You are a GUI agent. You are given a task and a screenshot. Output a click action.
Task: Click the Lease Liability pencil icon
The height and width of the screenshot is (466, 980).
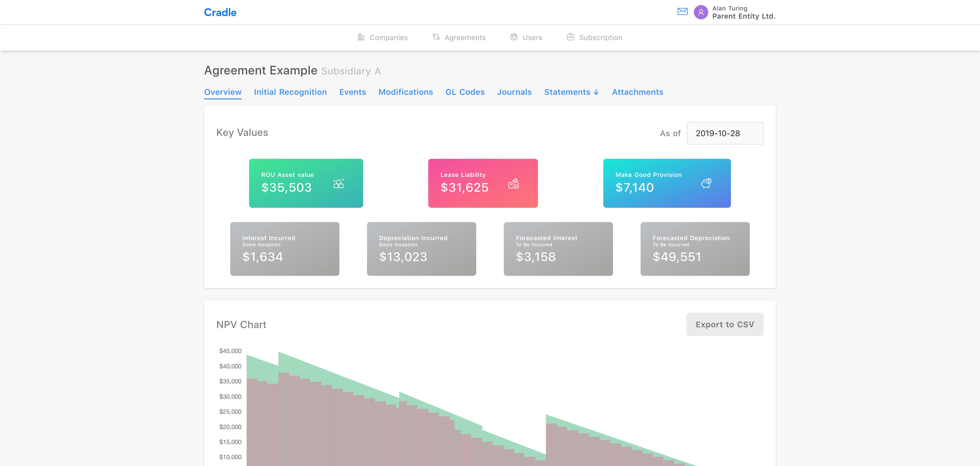pos(513,184)
